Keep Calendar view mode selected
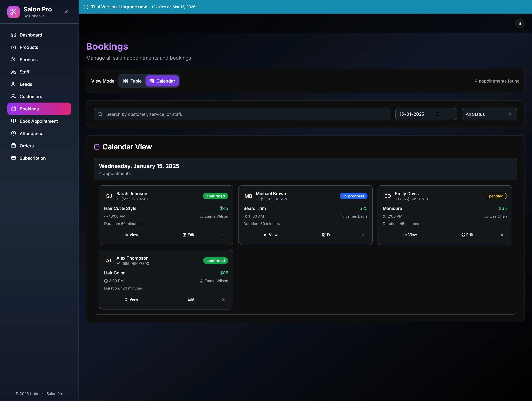 click(x=162, y=81)
